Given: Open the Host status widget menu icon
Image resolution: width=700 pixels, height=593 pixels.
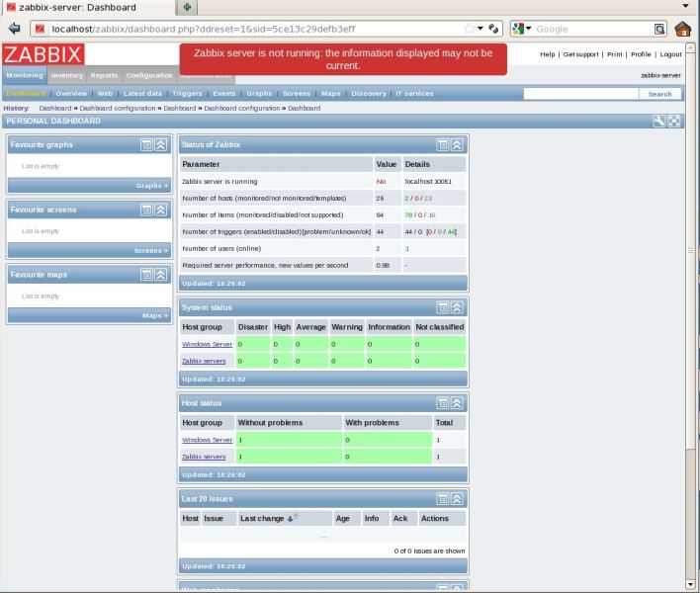Looking at the screenshot, I should [x=442, y=403].
